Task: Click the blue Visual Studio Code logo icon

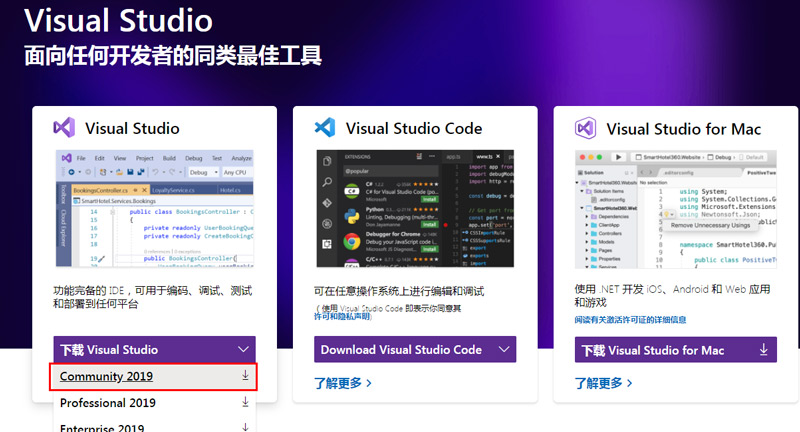Action: click(325, 128)
